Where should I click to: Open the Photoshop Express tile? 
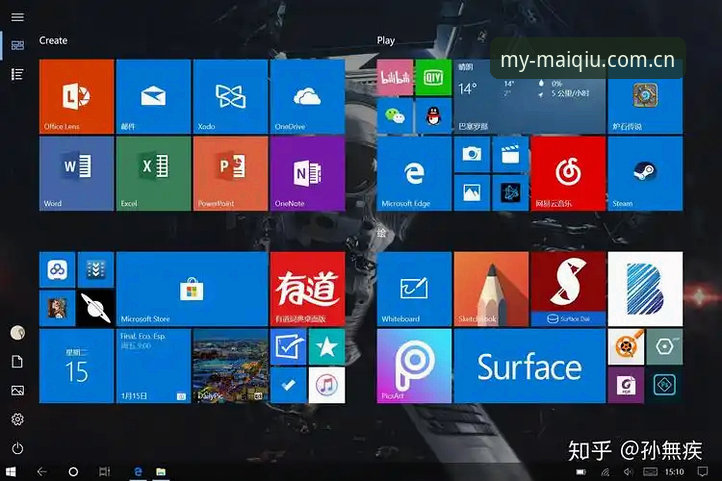pyautogui.click(x=664, y=385)
